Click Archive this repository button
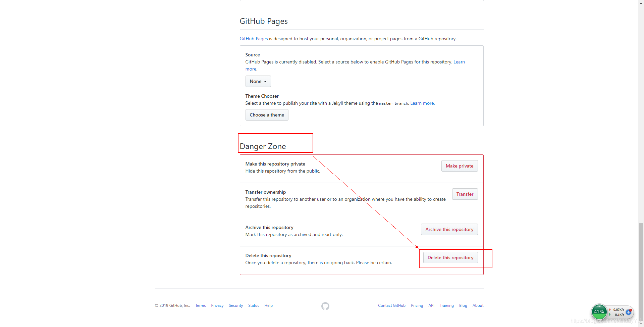Screen dimensions: 644x327 (449, 229)
